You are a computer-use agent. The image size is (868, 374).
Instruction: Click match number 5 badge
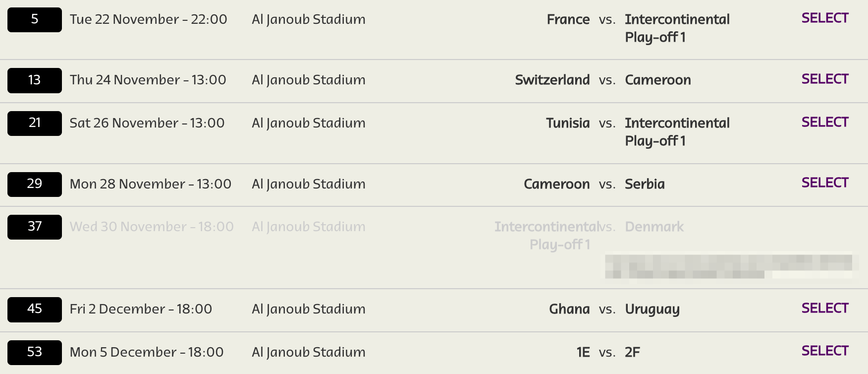[35, 20]
